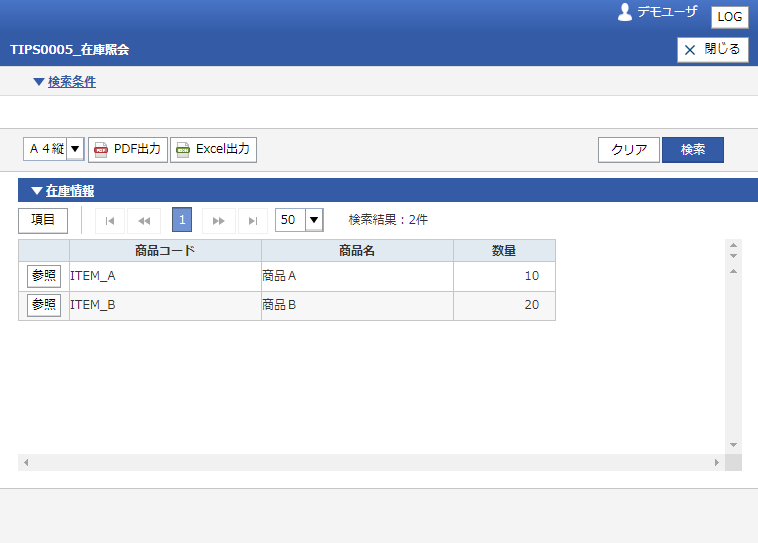The width and height of the screenshot is (758, 543).
Task: Click the Excel出力 export button
Action: pyautogui.click(x=213, y=149)
